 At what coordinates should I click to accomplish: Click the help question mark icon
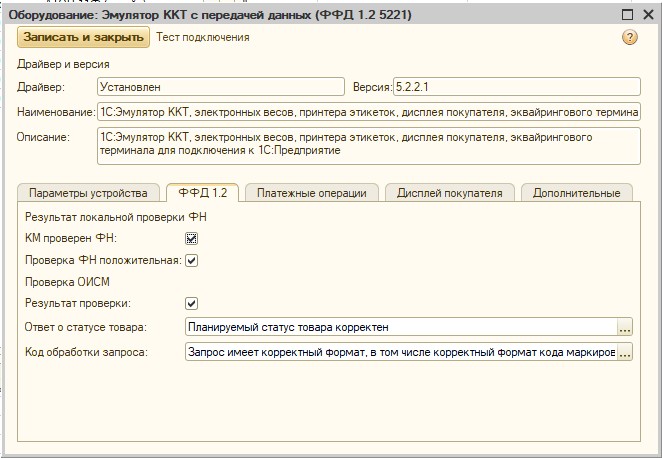629,37
